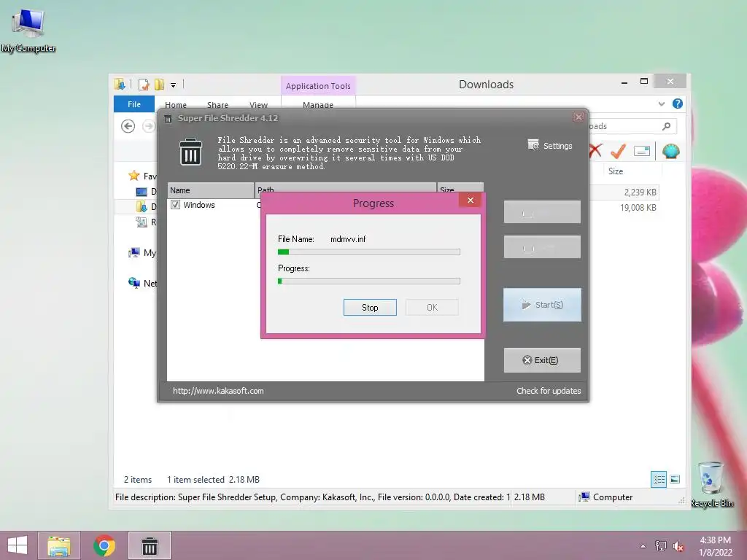Open the Home ribbon tab
The height and width of the screenshot is (560, 747).
click(x=175, y=105)
